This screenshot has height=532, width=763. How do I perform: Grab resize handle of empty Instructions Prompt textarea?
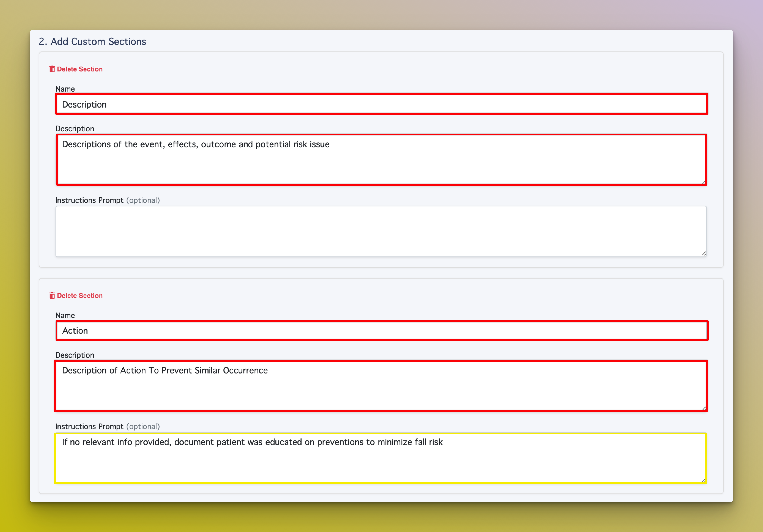pos(704,253)
